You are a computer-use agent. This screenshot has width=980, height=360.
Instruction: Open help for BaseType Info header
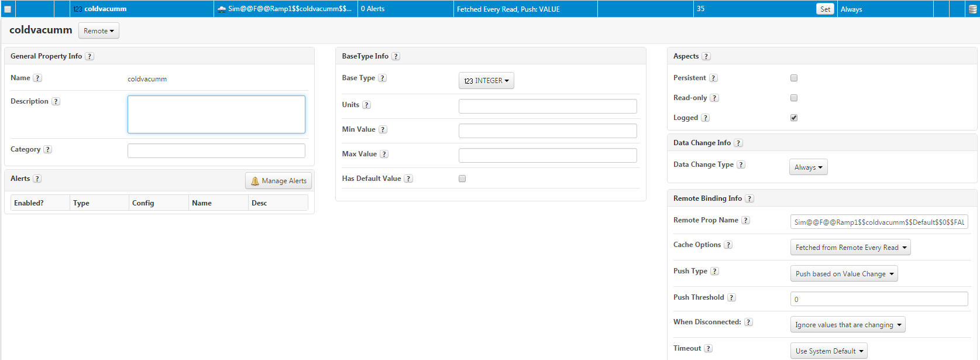tap(396, 56)
